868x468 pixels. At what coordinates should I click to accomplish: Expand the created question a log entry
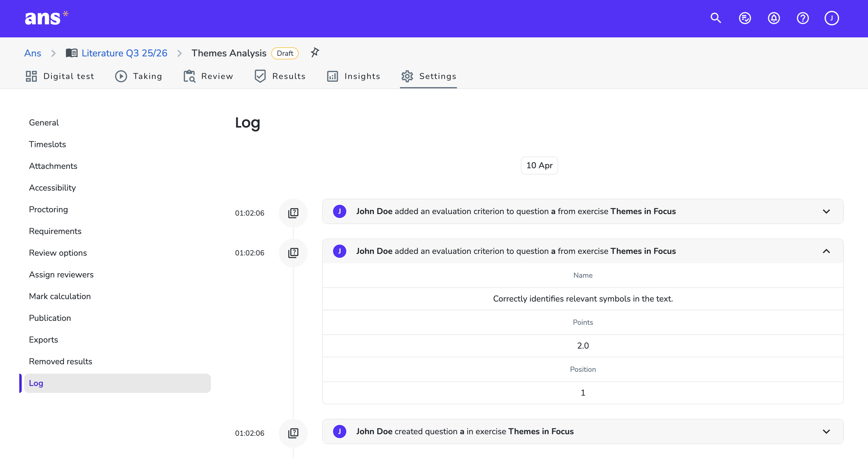tap(826, 432)
